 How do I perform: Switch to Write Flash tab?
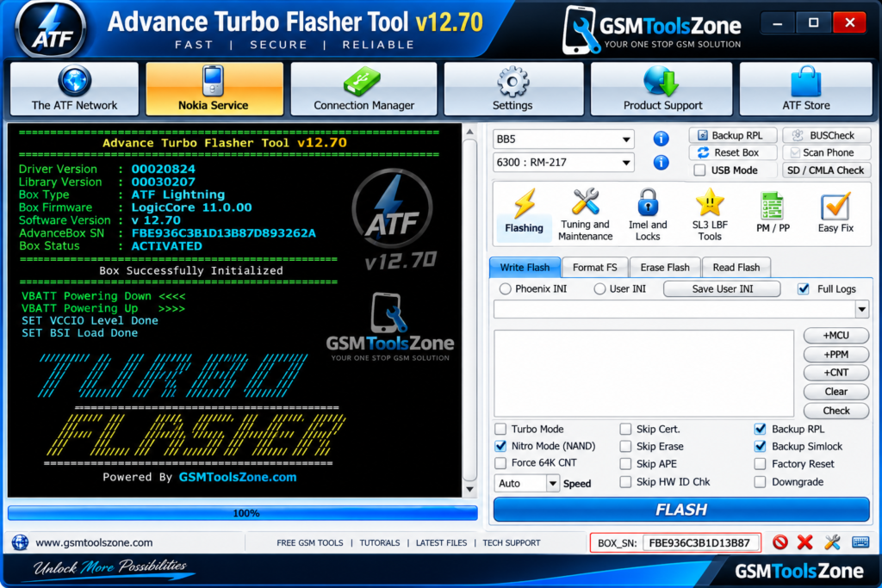(525, 268)
